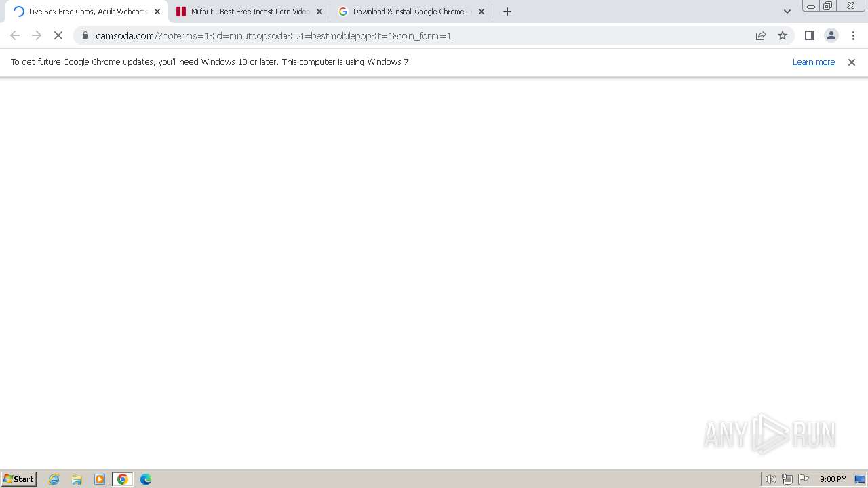Open the Chrome profile menu

tap(831, 35)
